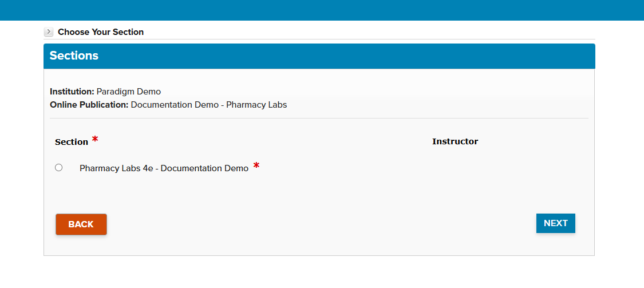Click the Paradigm Demo institution name

point(129,92)
